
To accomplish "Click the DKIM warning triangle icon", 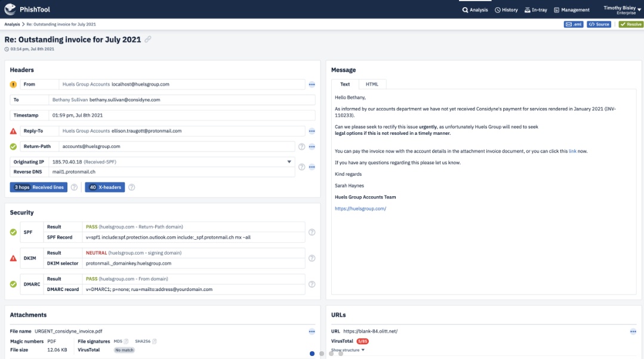I will [x=13, y=258].
